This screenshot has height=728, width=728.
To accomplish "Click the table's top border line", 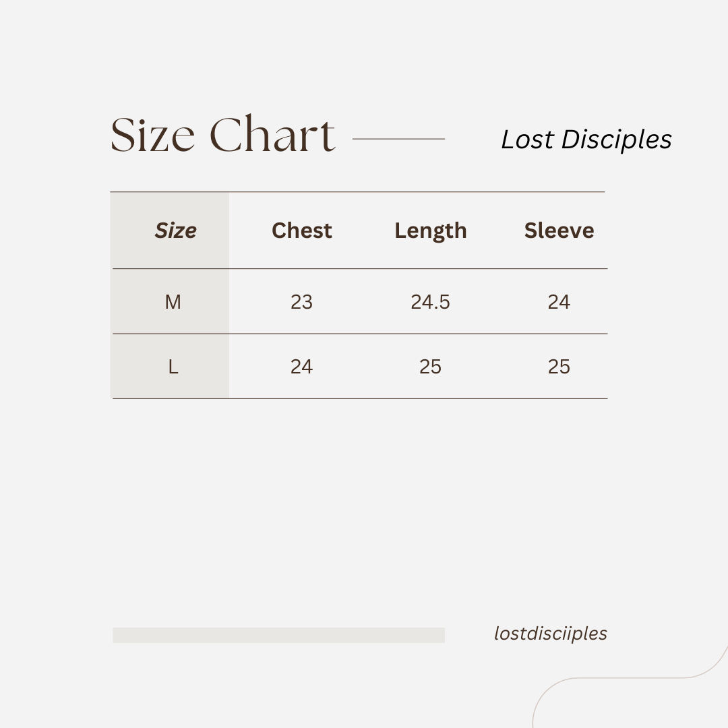I will click(x=357, y=191).
